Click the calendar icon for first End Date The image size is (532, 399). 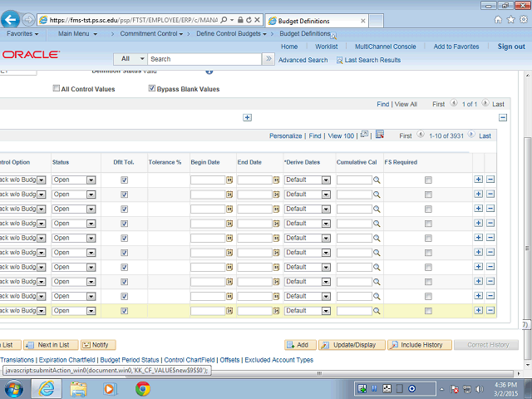276,180
